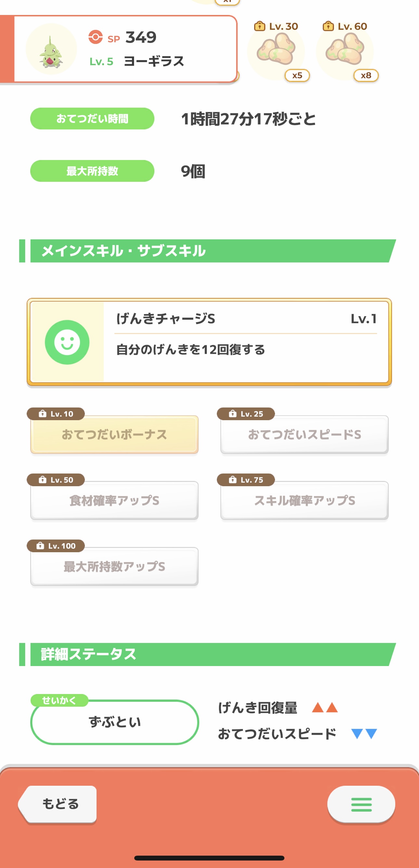419x868 pixels.
Task: Tap the red Poké Ball SP icon
Action: (96, 37)
